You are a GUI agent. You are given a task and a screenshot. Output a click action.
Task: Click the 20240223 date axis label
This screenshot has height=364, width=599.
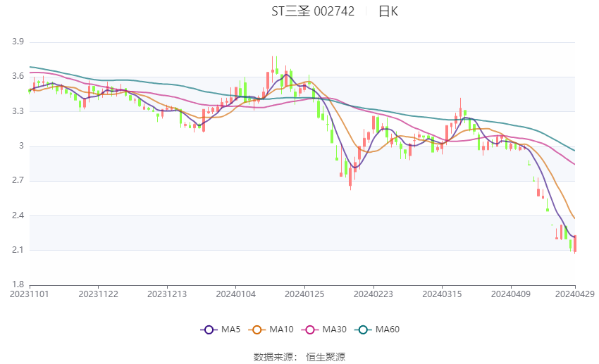pyautogui.click(x=373, y=294)
